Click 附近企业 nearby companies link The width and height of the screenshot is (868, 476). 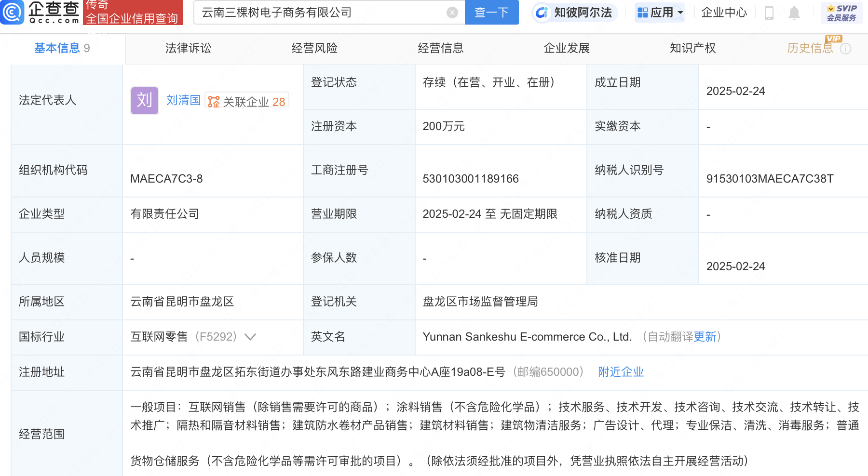point(621,372)
